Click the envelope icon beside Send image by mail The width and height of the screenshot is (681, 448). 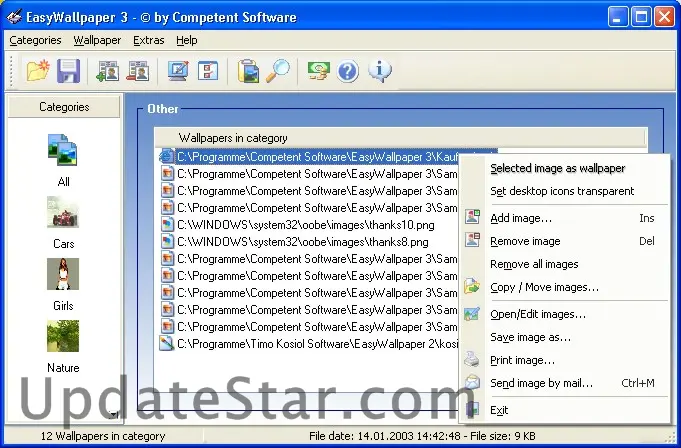click(x=472, y=382)
